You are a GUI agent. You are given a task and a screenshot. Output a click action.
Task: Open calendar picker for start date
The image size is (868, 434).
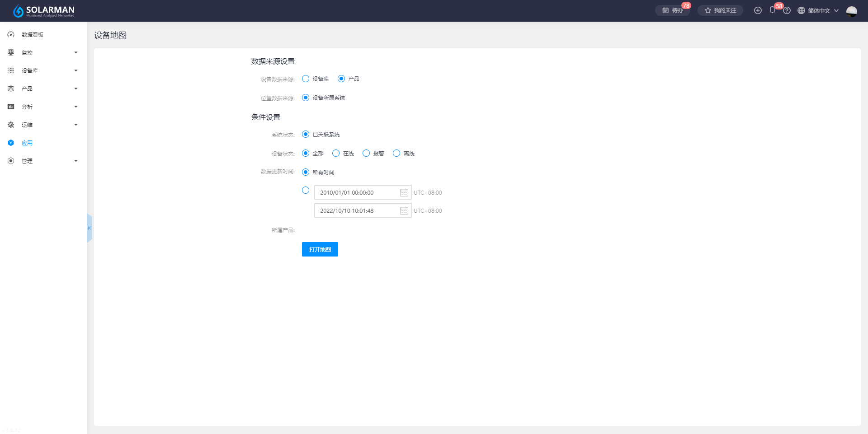(x=404, y=193)
